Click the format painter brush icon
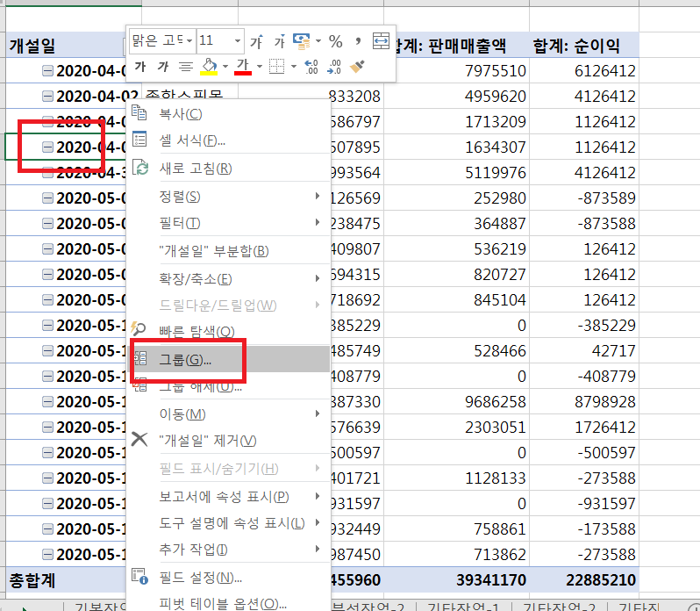 click(358, 66)
